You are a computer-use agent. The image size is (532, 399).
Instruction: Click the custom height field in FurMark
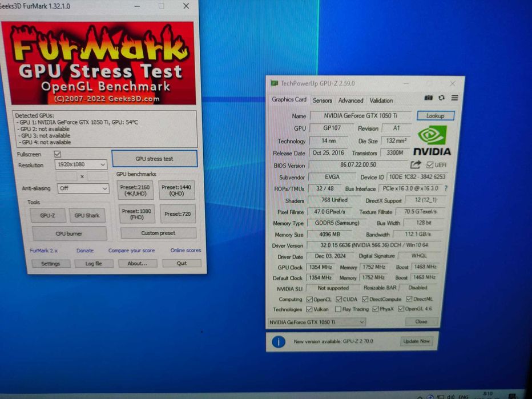tap(98, 176)
